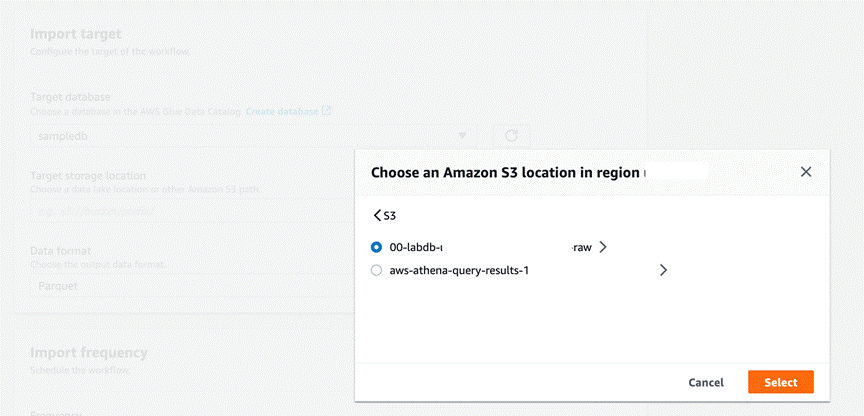Confirm with the orange Select button

(780, 382)
